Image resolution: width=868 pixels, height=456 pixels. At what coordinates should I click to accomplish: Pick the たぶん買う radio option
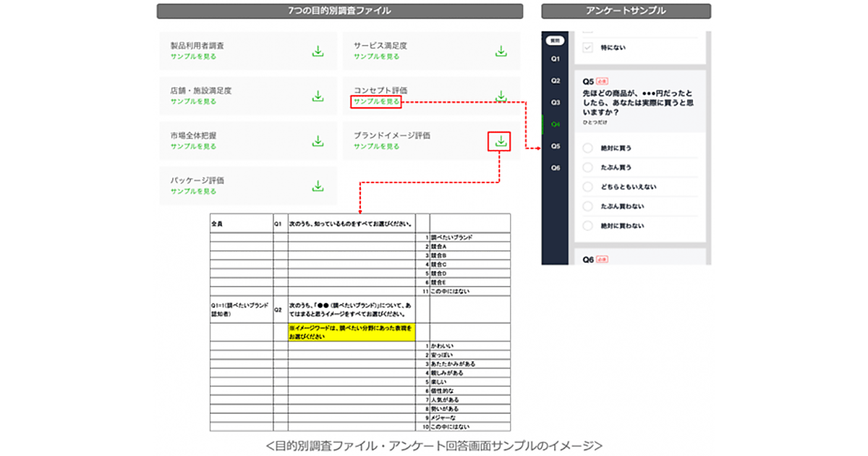pos(587,168)
